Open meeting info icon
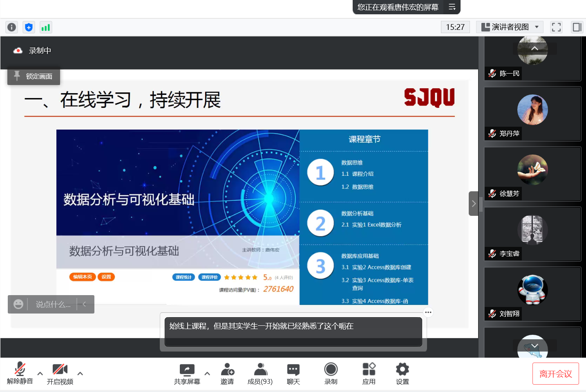 (x=12, y=27)
